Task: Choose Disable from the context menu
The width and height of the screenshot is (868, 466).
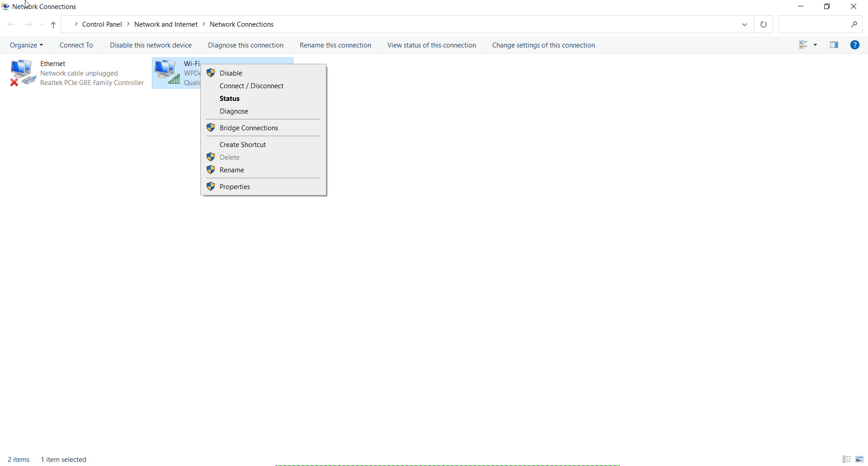Action: (x=263, y=73)
